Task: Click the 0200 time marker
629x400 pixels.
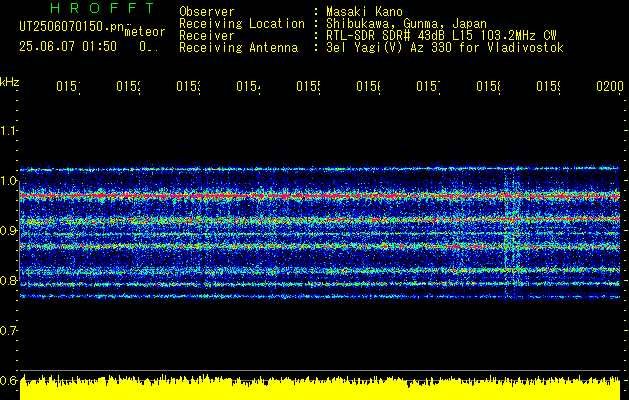Action: click(610, 87)
